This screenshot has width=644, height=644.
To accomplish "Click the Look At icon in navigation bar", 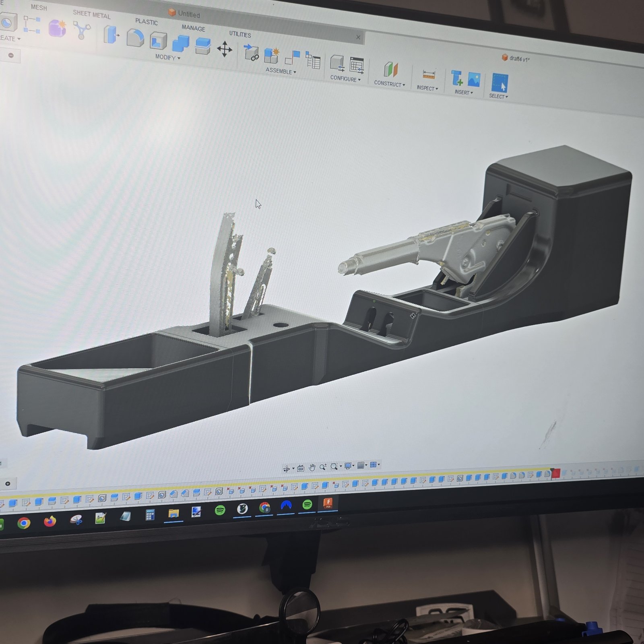I will pos(301,468).
